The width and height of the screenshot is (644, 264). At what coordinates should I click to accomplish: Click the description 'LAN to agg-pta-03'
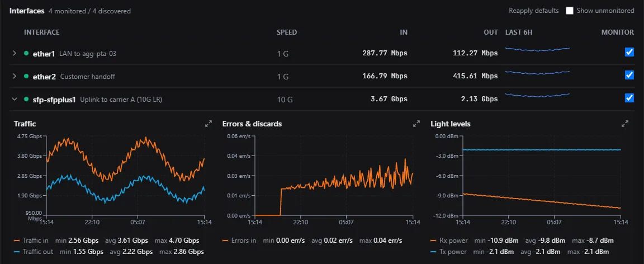coord(88,54)
